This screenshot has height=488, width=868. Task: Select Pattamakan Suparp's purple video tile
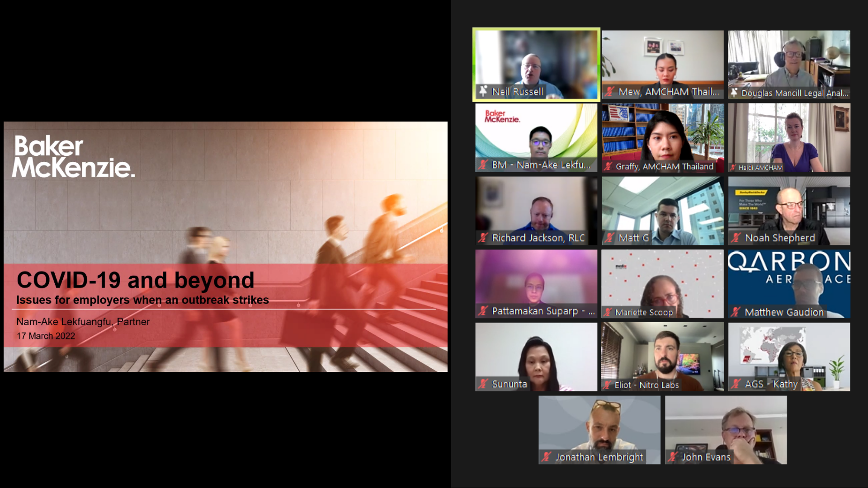536,284
